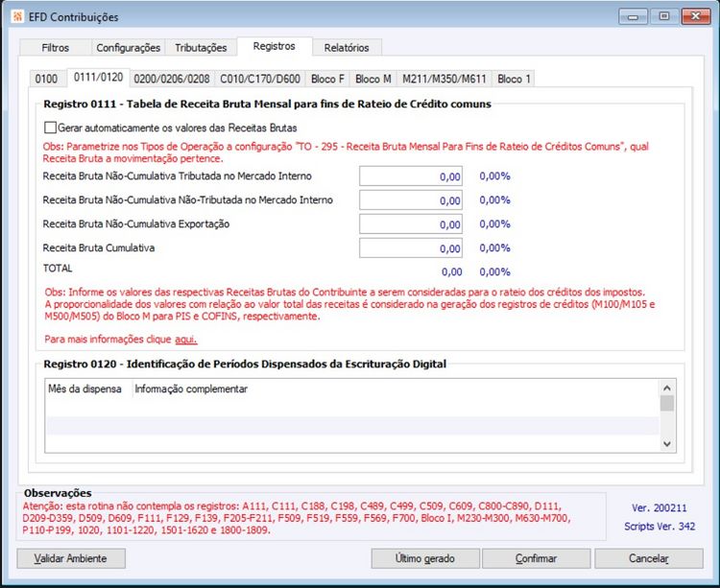Open the Tributações tab
Viewport: 720px width, 588px height.
(x=201, y=48)
